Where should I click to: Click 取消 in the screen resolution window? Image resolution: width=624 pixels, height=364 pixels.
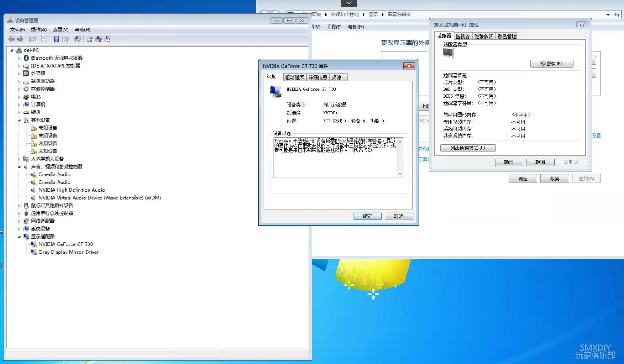tap(555, 179)
